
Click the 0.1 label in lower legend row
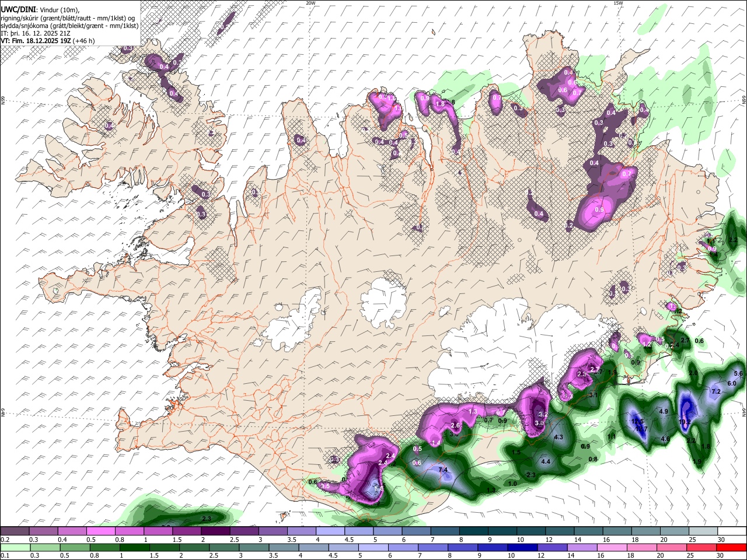coord(5,556)
